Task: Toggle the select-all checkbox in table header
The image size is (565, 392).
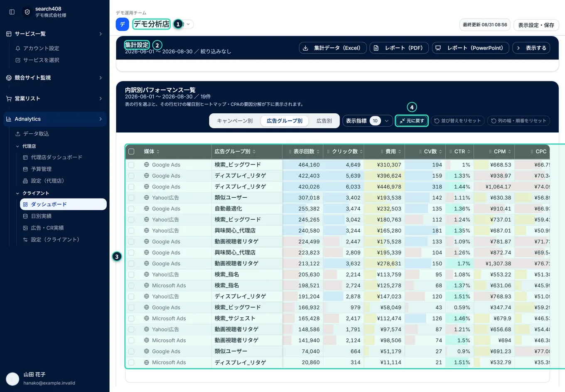Action: pos(131,152)
